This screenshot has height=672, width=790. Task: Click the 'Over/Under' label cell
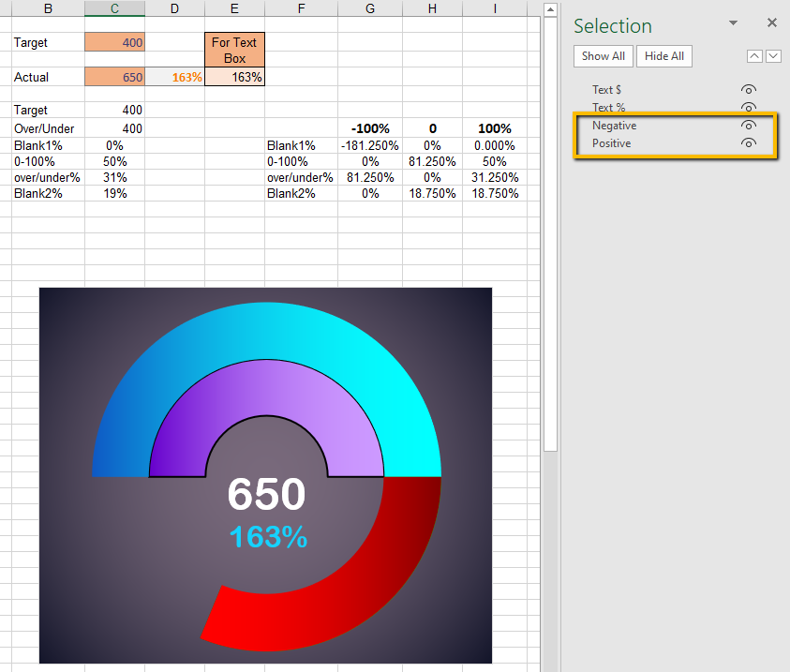[x=49, y=128]
